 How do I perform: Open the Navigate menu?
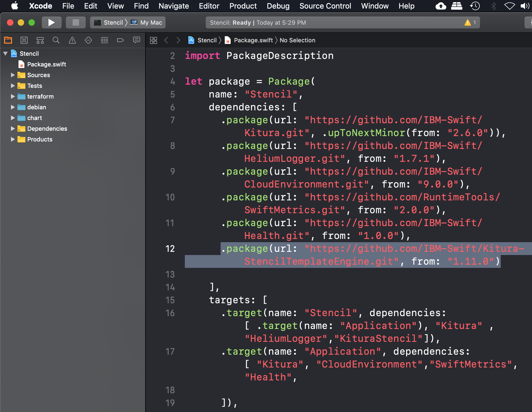174,6
